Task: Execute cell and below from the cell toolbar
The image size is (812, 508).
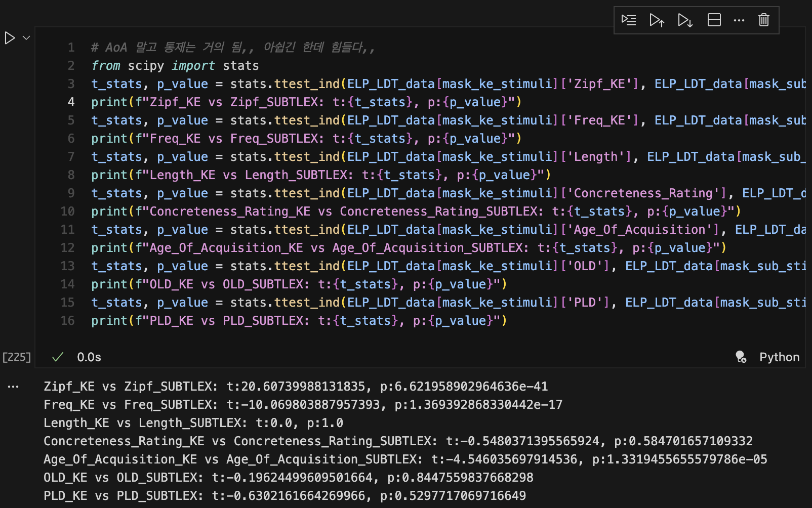Action: (x=685, y=20)
